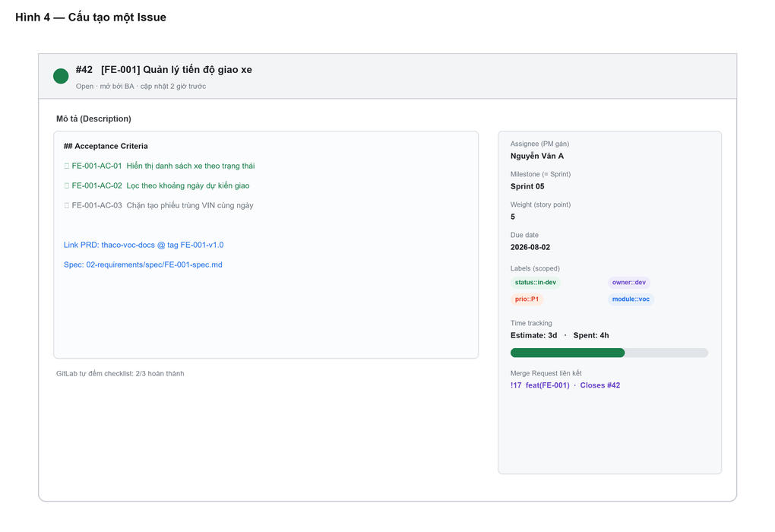
Task: Click the green Open status circle icon
Action: [61, 76]
